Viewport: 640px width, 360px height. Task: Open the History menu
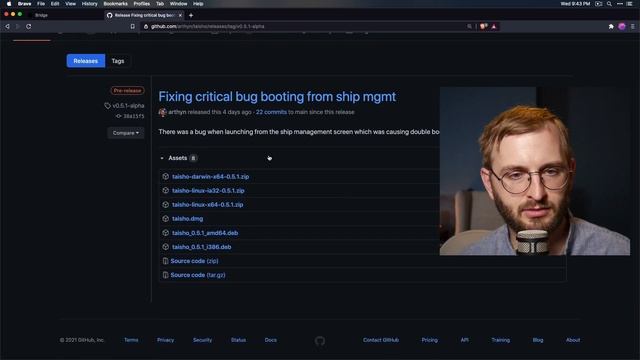tap(89, 4)
